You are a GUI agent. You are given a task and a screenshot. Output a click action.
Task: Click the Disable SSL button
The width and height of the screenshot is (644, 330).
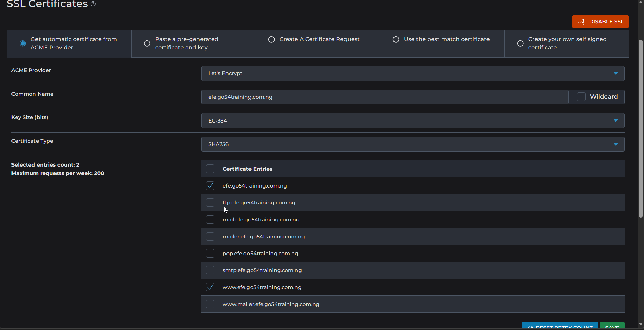(600, 22)
